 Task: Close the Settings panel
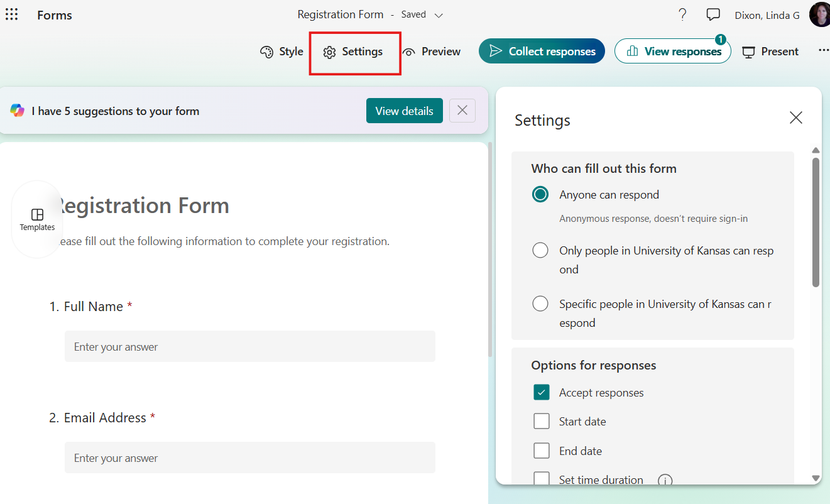[x=796, y=118]
